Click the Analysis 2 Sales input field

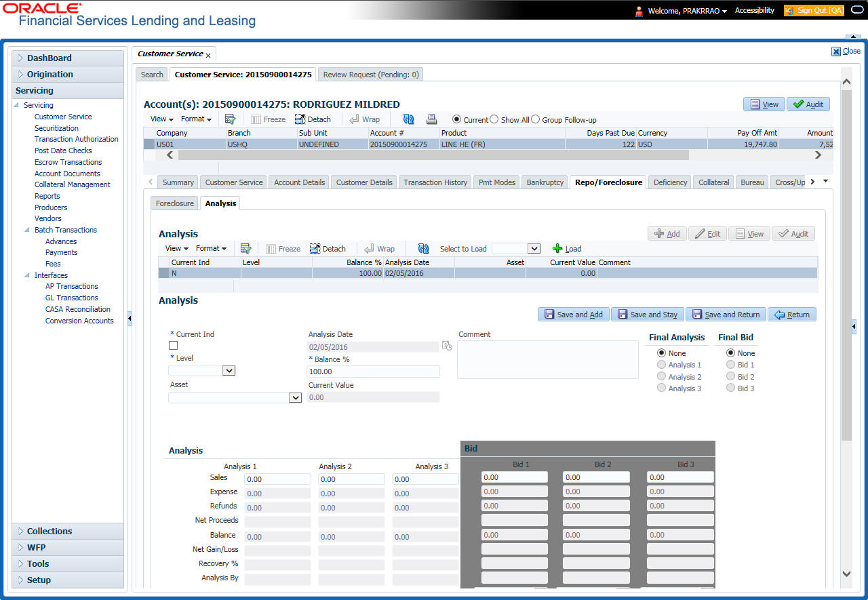point(351,479)
